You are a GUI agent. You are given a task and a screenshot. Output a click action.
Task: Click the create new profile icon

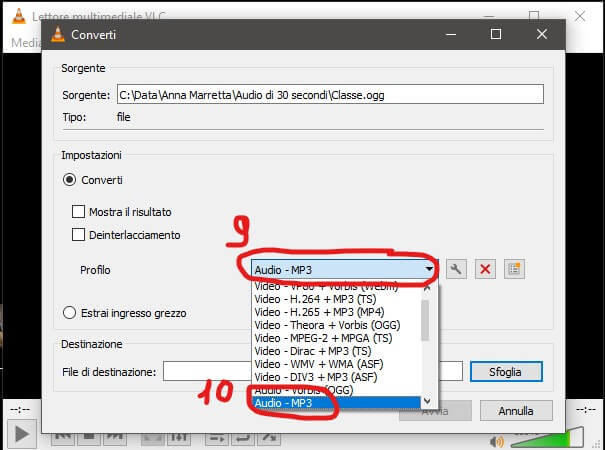pyautogui.click(x=515, y=270)
